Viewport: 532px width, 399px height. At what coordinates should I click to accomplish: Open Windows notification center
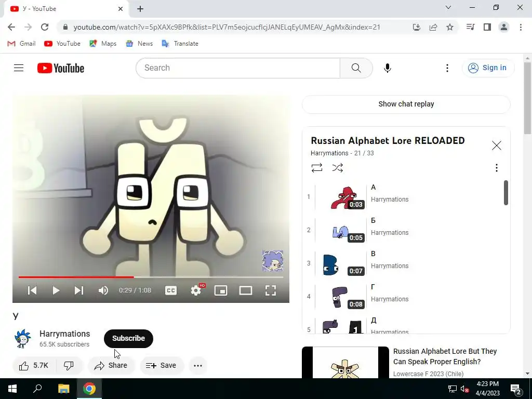[516, 389]
